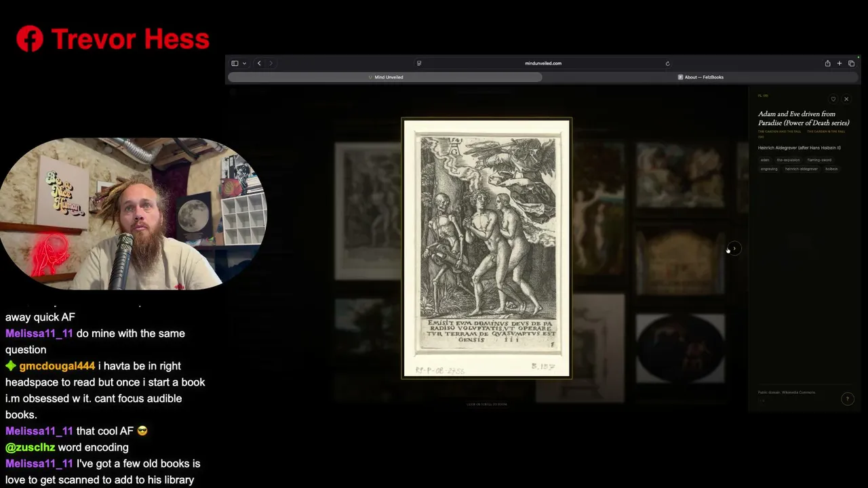
Task: Go forward with the browser forward arrow
Action: pyautogui.click(x=271, y=63)
